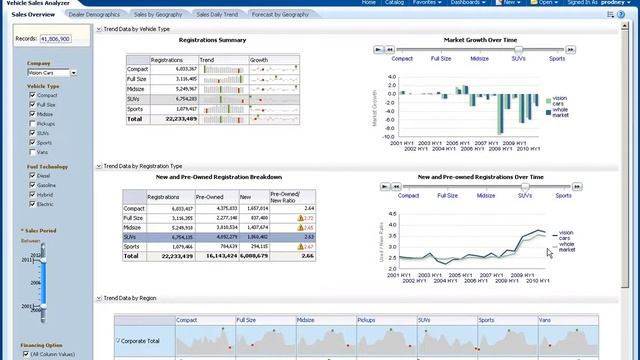
Task: Select Full Size in Market Growth slider labels
Action: pos(441,59)
